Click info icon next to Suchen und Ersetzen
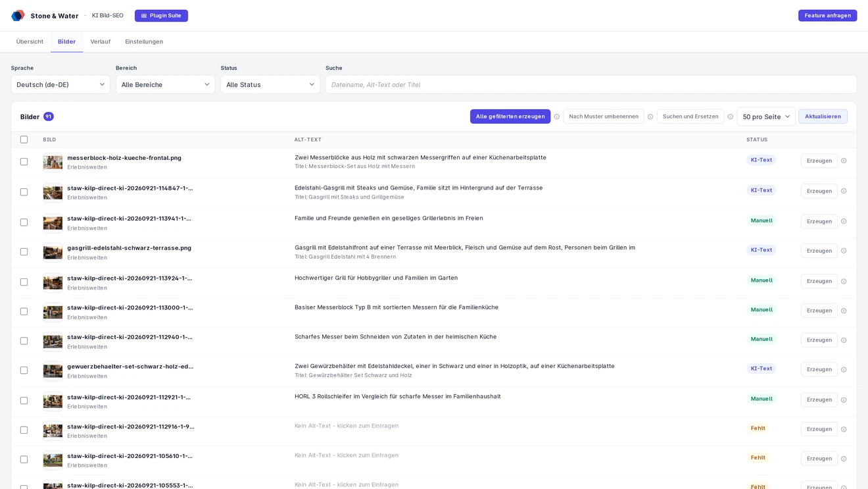 point(730,117)
